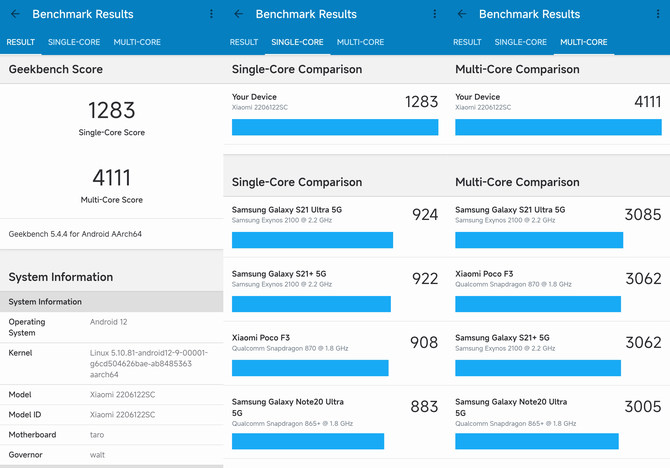Screen dimensions: 670x468
Task: Select Xiaomi Poco F3 single-core entry scoring 908
Action: (334, 354)
